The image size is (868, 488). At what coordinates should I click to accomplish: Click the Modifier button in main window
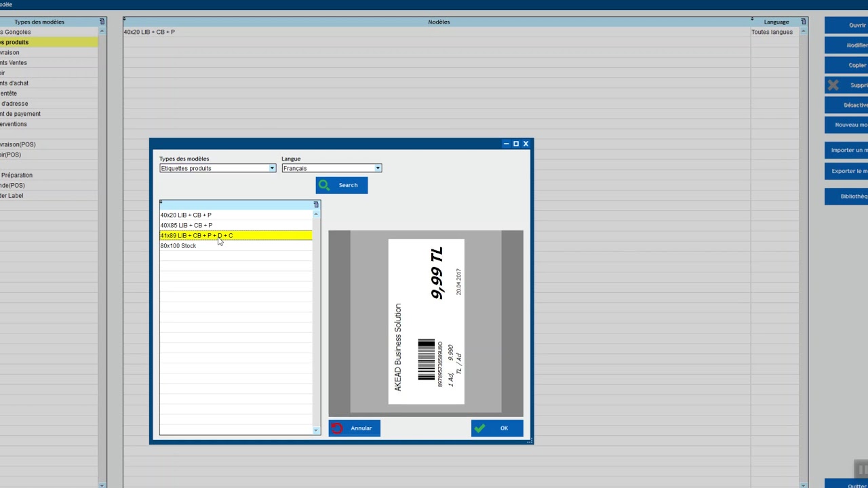click(846, 45)
